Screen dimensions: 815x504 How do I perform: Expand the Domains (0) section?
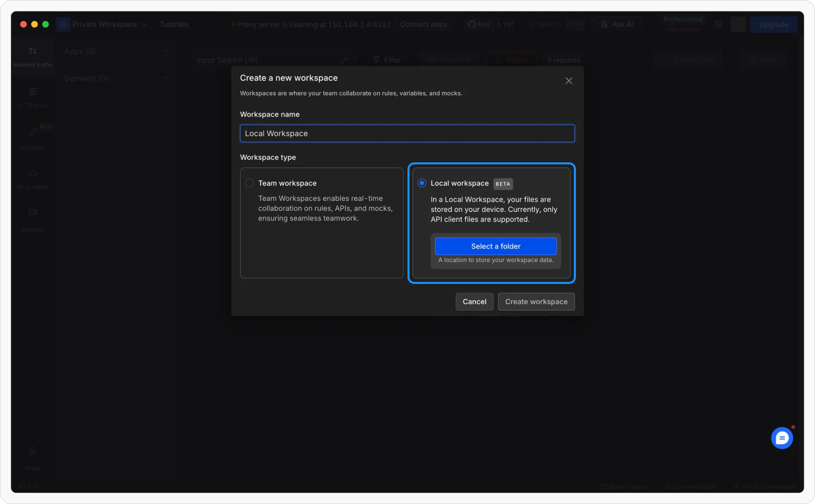pos(165,78)
